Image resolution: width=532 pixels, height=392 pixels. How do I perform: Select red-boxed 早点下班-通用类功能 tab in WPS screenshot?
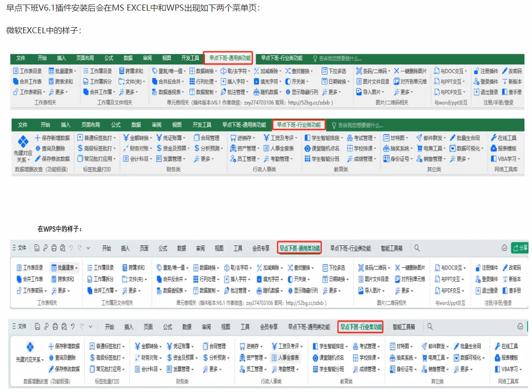point(299,248)
